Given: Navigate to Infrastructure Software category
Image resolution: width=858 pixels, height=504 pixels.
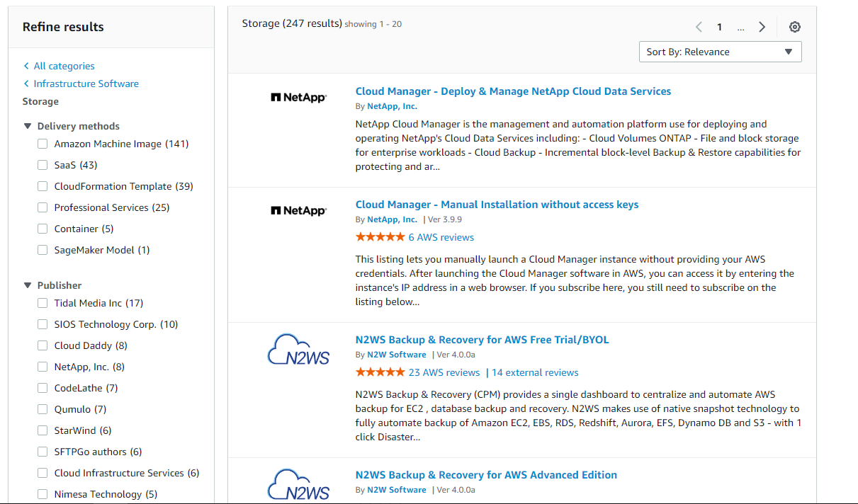Looking at the screenshot, I should 86,84.
